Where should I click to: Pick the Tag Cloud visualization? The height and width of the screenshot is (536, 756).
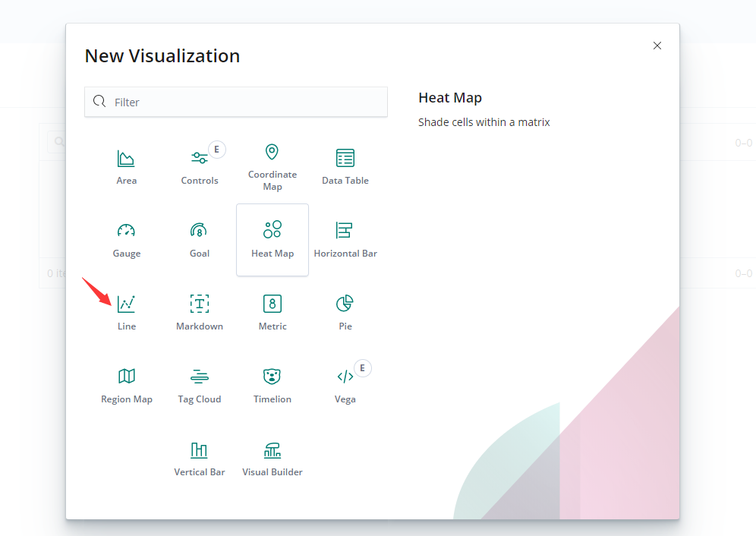[x=199, y=386]
